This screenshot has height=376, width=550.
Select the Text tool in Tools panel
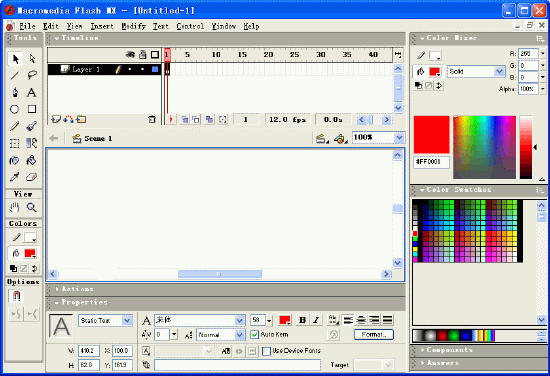pos(32,92)
